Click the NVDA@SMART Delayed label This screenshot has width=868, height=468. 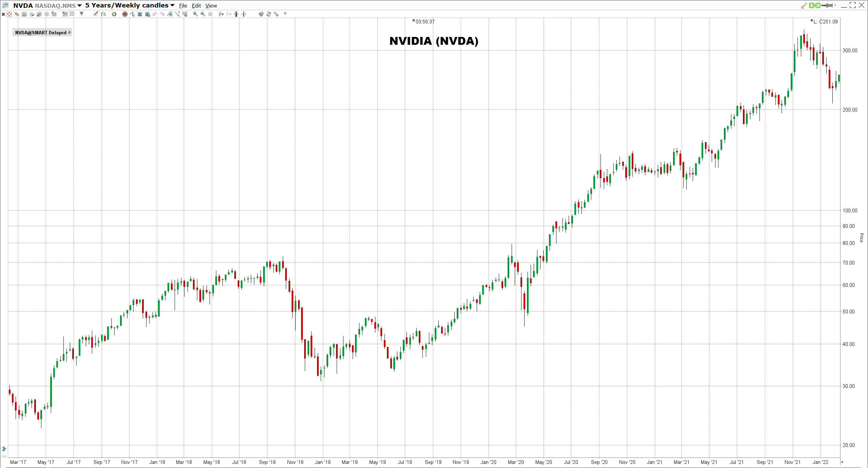(41, 33)
